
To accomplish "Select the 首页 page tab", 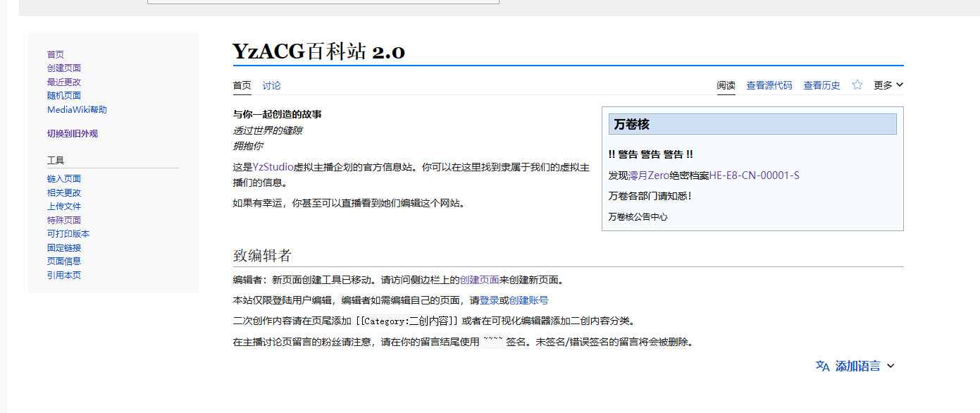I will coord(242,85).
